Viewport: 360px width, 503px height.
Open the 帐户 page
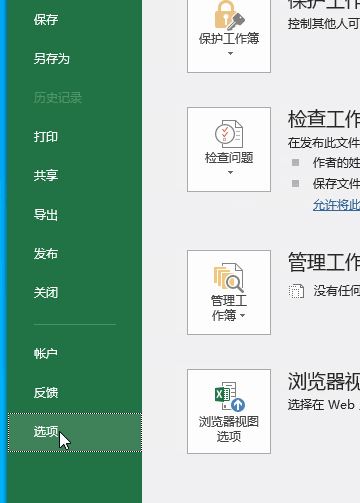click(46, 354)
